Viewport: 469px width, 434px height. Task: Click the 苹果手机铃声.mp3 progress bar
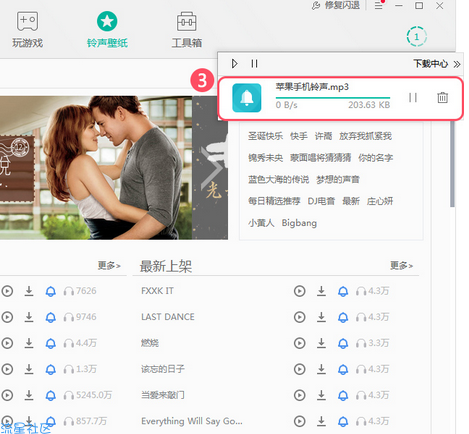click(333, 98)
